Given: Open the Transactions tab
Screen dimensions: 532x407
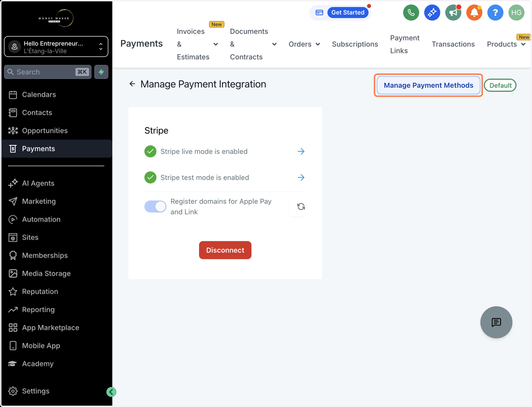Looking at the screenshot, I should tap(453, 44).
